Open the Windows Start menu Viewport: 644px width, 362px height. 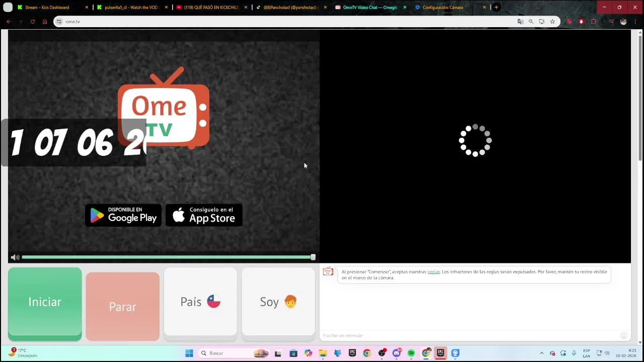[189, 353]
